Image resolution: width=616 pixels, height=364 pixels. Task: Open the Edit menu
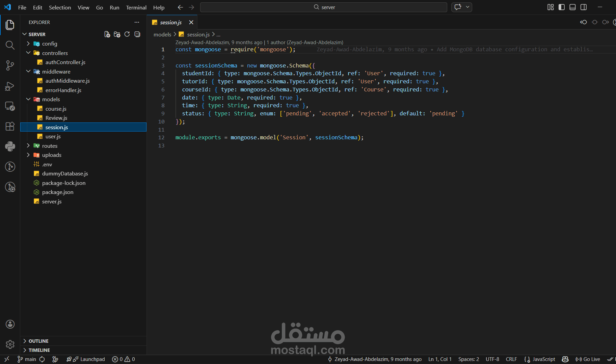coord(37,7)
